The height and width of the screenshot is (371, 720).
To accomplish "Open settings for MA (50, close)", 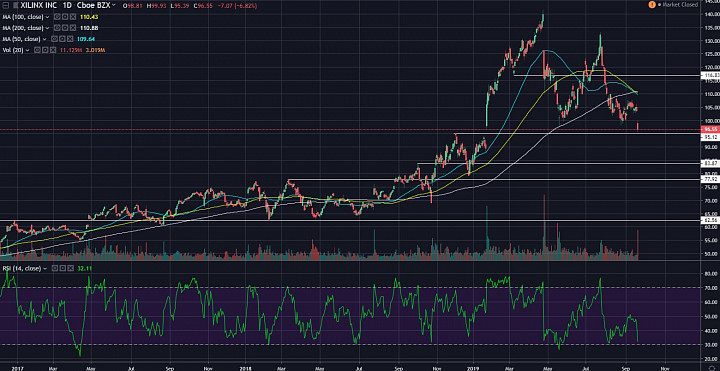I will (x=62, y=39).
